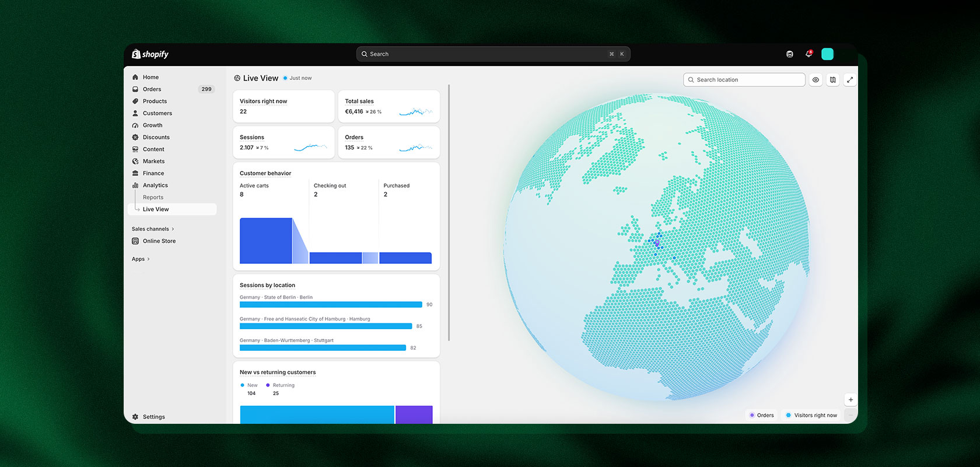Toggle the Visitors right now legend
The width and height of the screenshot is (980, 467).
(x=811, y=415)
